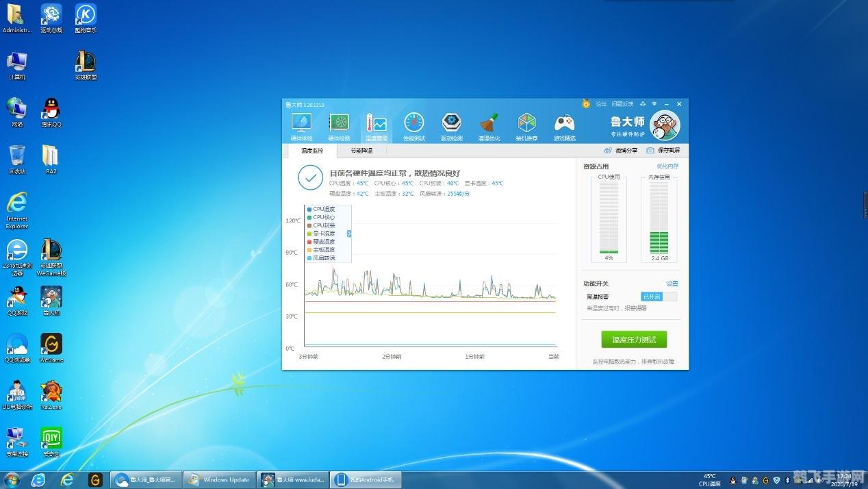Open the 装机推荐 cube icon
The height and width of the screenshot is (489, 868).
tap(526, 126)
